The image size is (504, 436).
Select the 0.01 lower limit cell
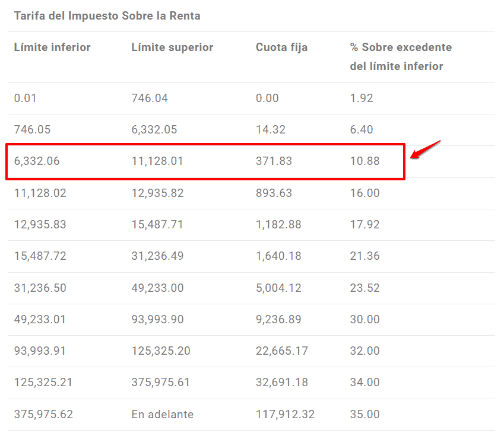tap(25, 98)
